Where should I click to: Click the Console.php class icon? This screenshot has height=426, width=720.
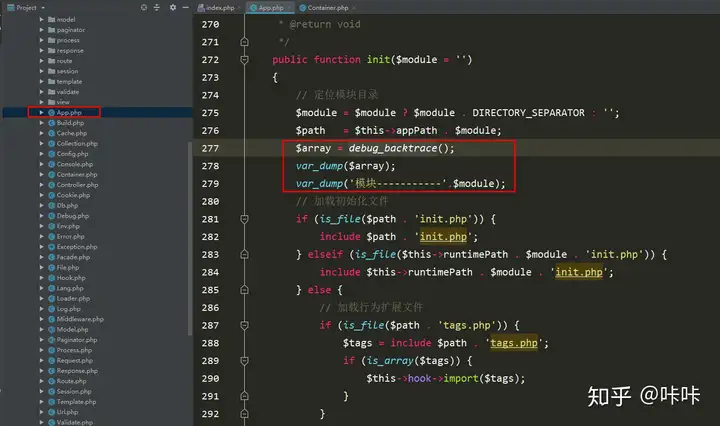click(51, 164)
